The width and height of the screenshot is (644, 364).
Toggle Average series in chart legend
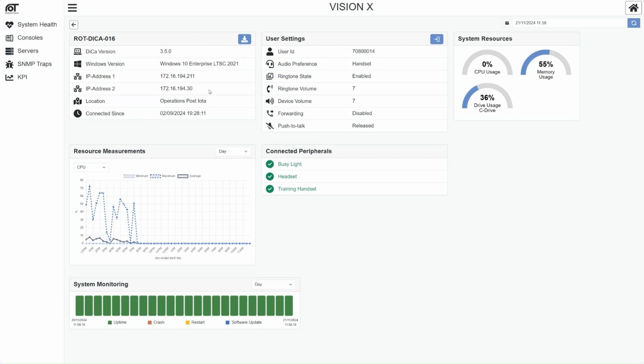point(189,176)
